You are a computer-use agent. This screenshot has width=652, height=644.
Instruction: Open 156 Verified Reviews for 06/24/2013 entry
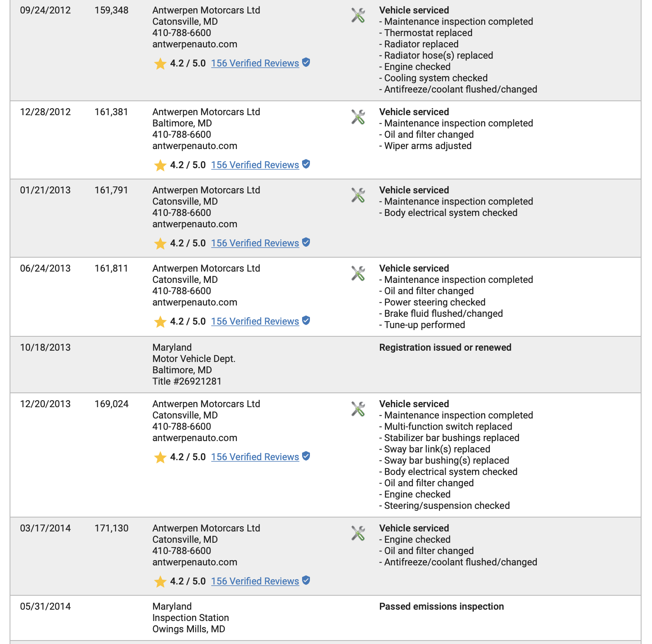pos(255,322)
